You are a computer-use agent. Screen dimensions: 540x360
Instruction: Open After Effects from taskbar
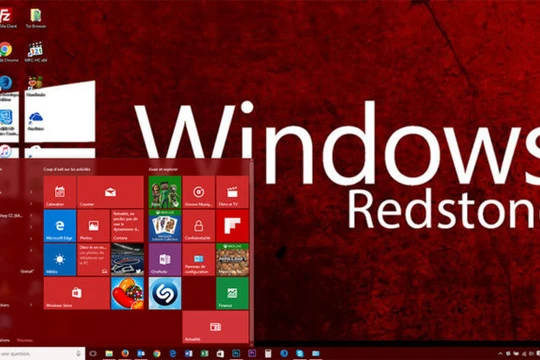[252, 353]
